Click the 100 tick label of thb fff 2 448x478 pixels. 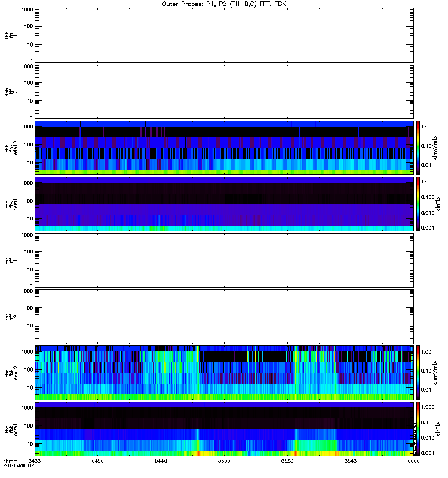29,83
